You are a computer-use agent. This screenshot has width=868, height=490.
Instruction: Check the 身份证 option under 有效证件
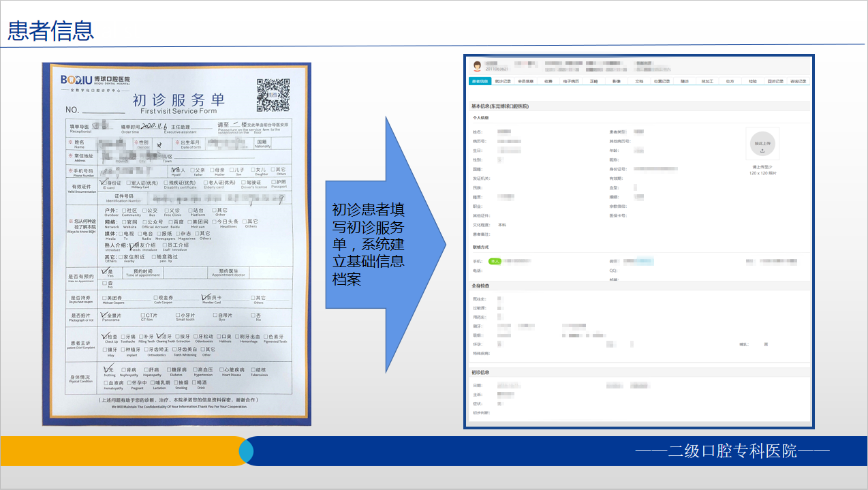[102, 182]
